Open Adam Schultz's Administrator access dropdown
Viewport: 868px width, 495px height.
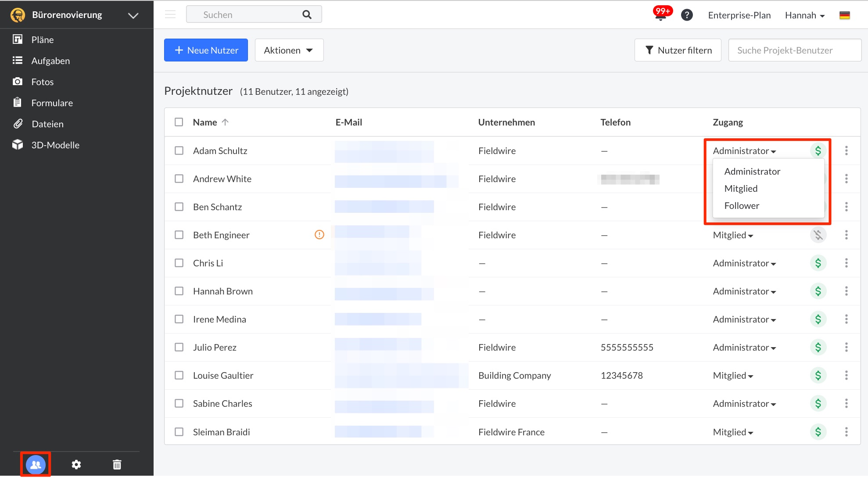[x=744, y=151]
